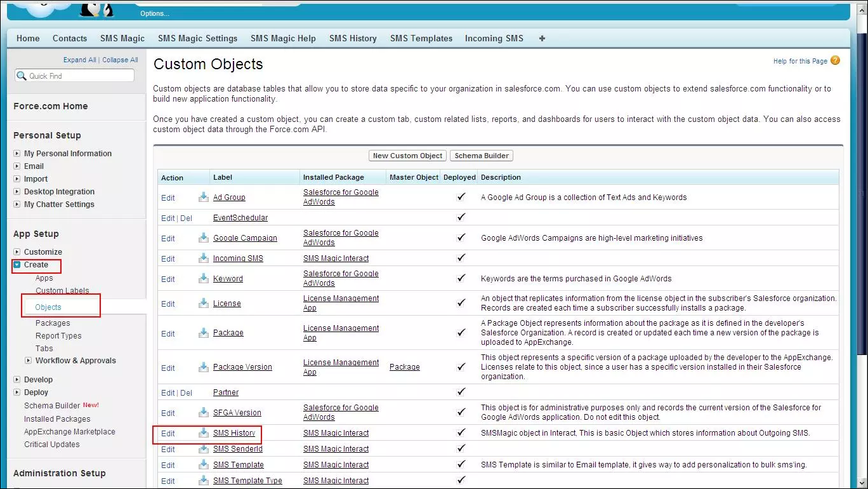Expand the Import setup node
The width and height of the screenshot is (868, 489).
(17, 178)
